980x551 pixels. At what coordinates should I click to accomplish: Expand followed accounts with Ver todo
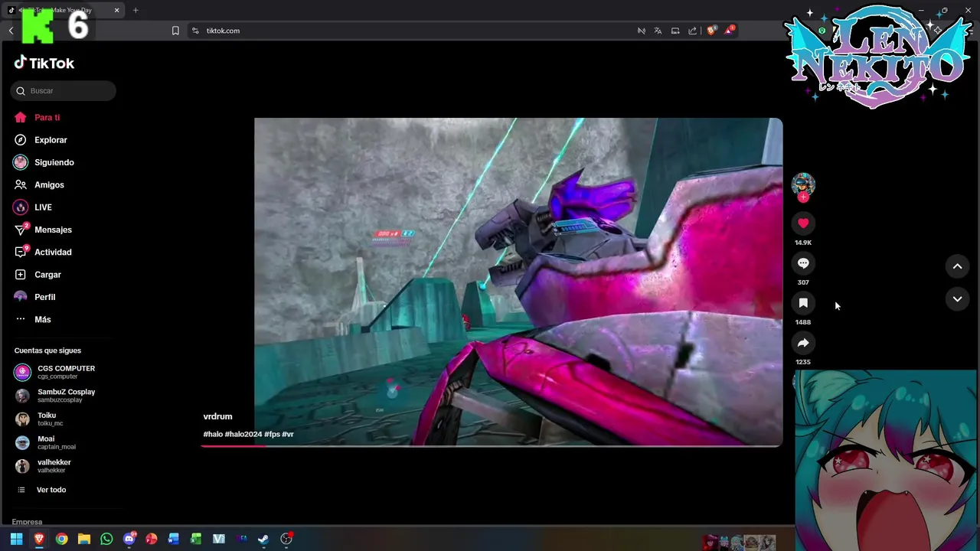42,490
